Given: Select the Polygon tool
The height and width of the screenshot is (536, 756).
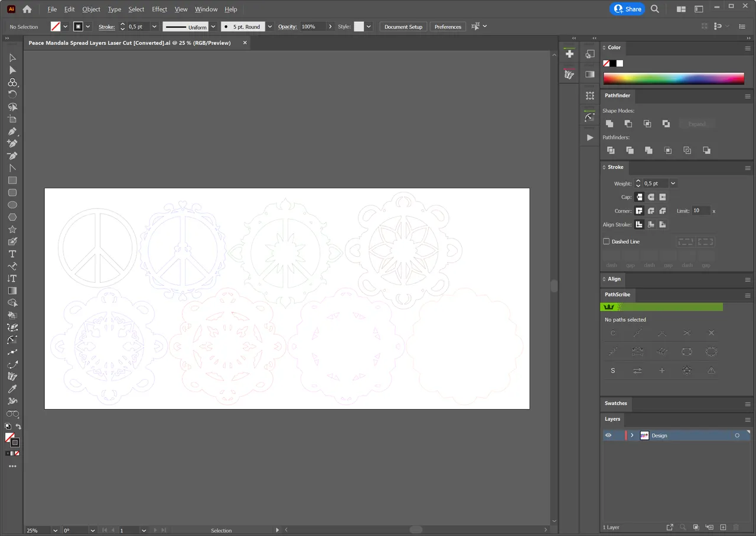Looking at the screenshot, I should (x=12, y=217).
